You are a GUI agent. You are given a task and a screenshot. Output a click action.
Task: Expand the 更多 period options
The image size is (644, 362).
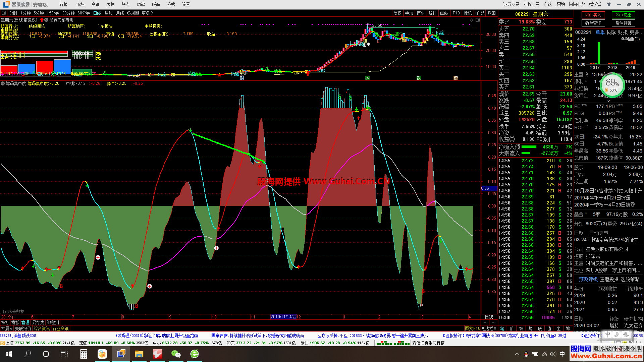[x=147, y=13]
